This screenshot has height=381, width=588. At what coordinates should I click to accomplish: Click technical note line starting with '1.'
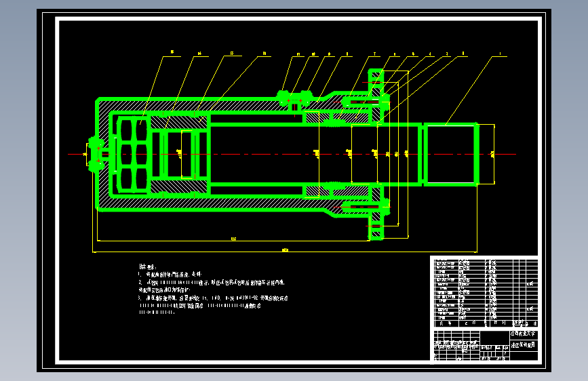[x=170, y=274]
